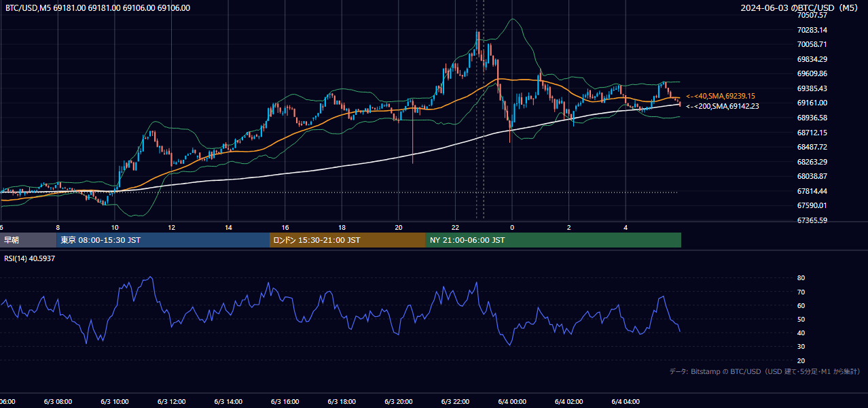Click price axis label 68936.58
The height and width of the screenshot is (408, 868).
click(812, 118)
